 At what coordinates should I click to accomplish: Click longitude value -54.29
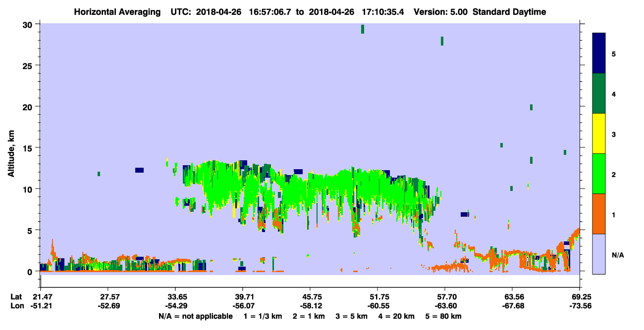175,306
